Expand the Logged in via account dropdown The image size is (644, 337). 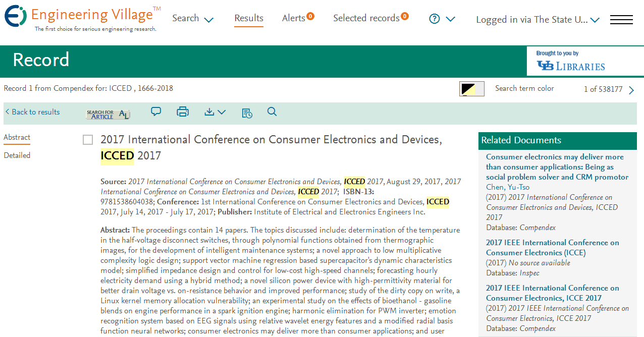tap(538, 20)
